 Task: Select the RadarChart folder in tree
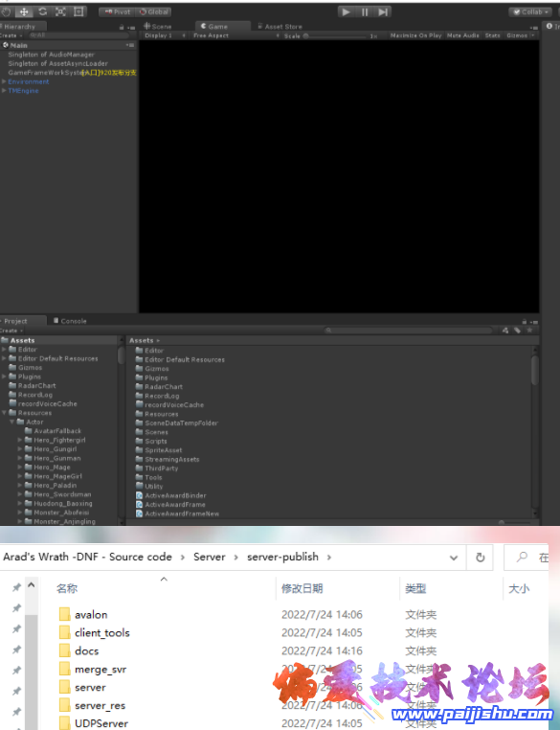point(33,385)
